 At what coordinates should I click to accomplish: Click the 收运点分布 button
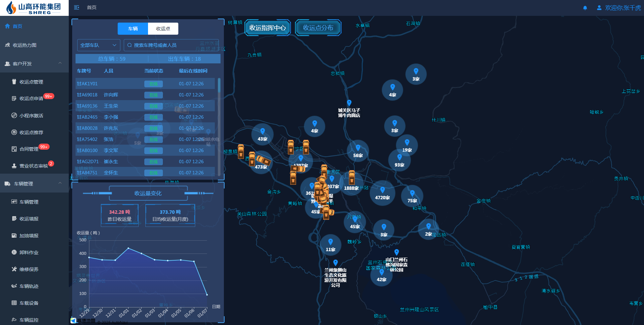[318, 28]
